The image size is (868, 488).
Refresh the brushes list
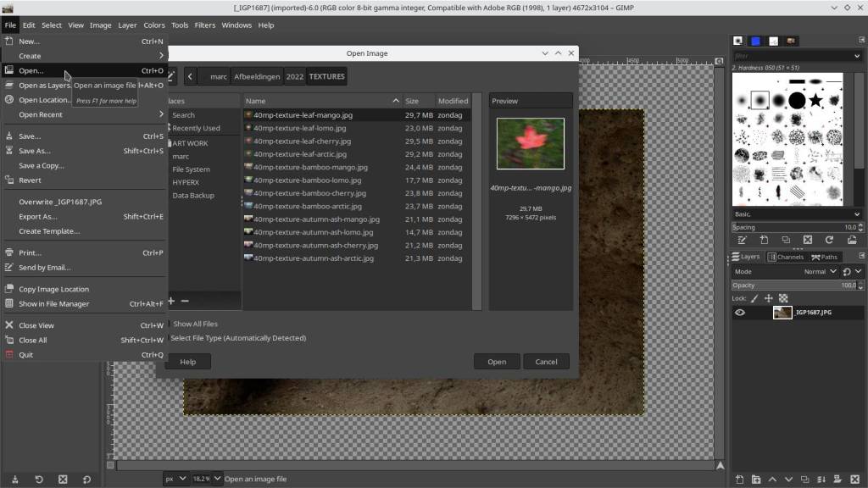[x=829, y=240]
